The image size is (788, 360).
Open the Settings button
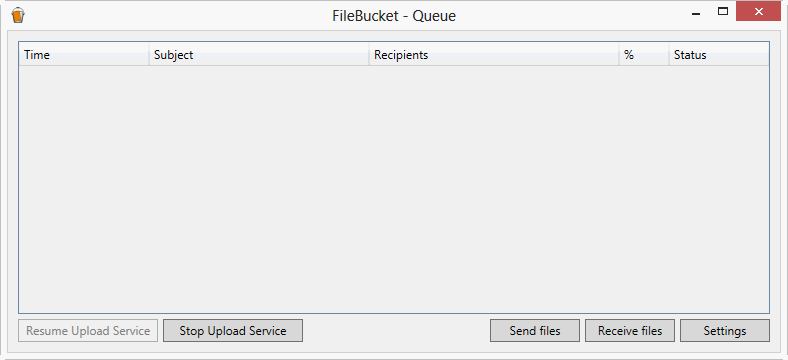click(725, 331)
